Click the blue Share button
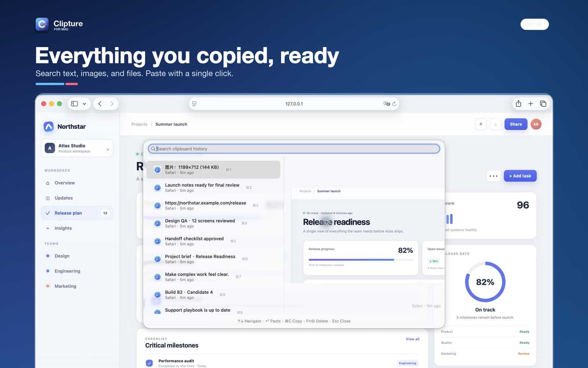The height and width of the screenshot is (368, 588). (x=516, y=124)
